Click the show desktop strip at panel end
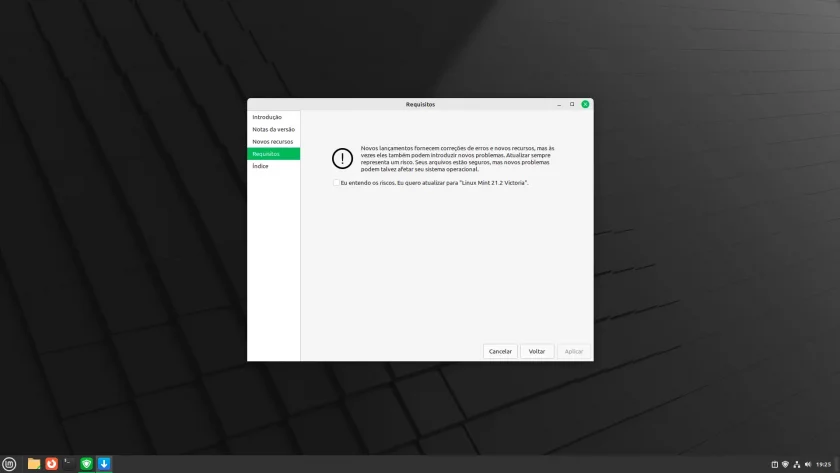 [837, 464]
